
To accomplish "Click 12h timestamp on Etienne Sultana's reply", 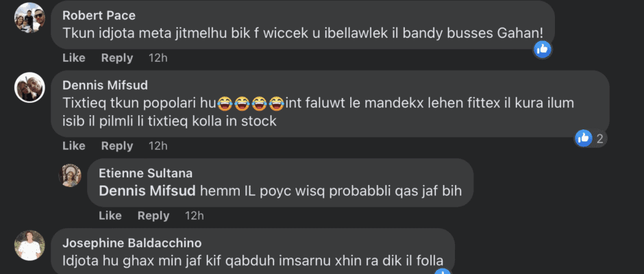I will (195, 216).
